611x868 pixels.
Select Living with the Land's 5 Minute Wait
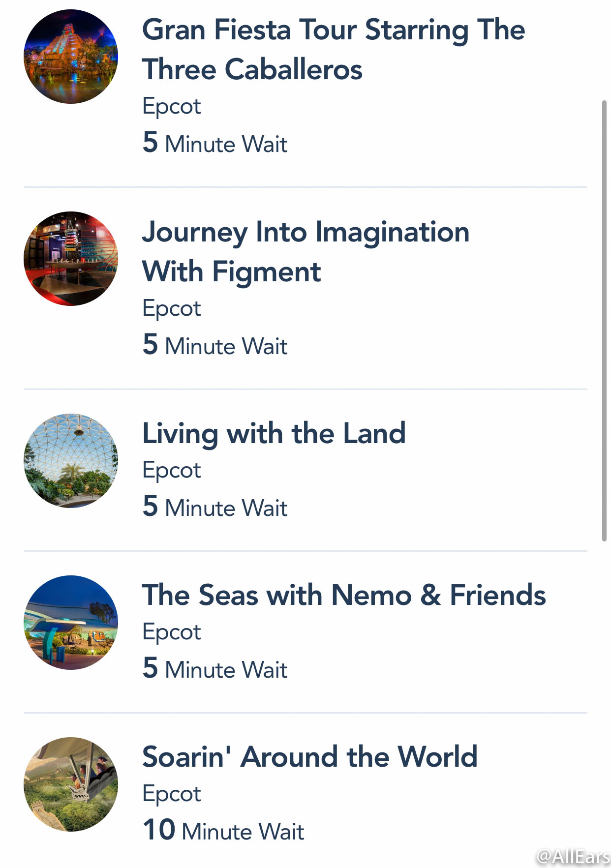215,507
